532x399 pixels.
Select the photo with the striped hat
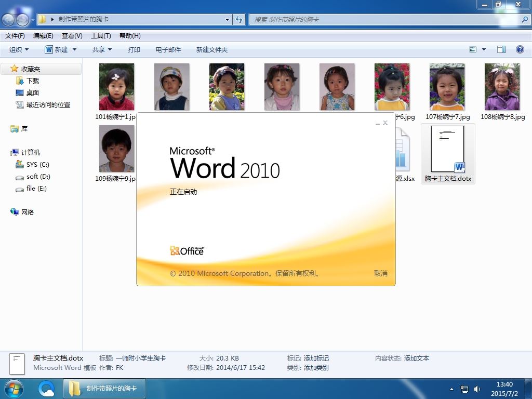(x=171, y=87)
